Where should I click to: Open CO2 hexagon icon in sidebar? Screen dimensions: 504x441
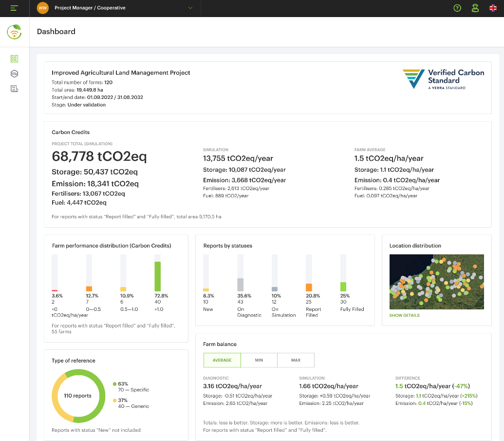15,74
